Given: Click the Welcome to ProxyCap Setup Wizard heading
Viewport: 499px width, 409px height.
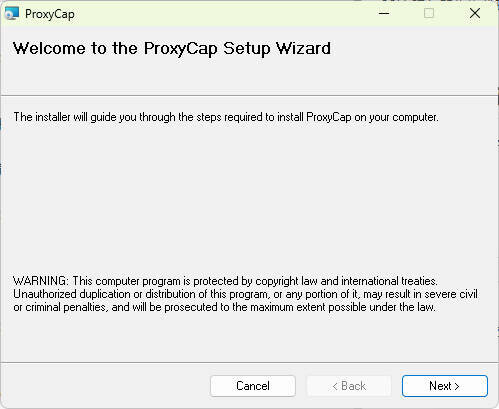Looking at the screenshot, I should click(x=172, y=49).
